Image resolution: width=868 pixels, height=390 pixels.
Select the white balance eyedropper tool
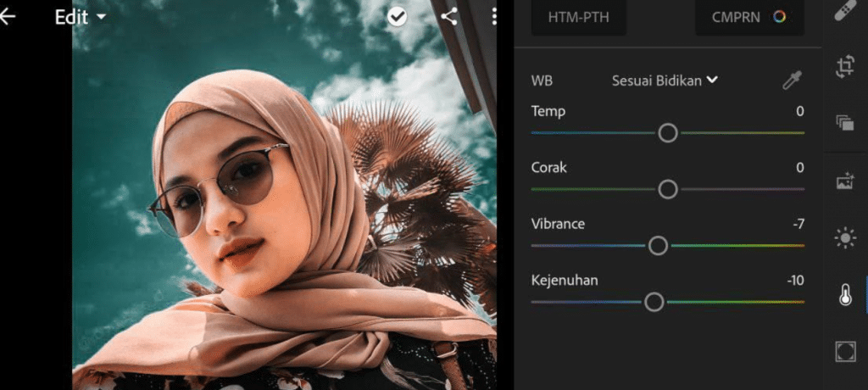tap(790, 81)
